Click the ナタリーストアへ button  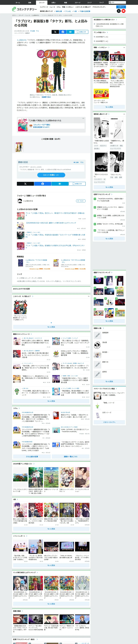(x=109, y=422)
